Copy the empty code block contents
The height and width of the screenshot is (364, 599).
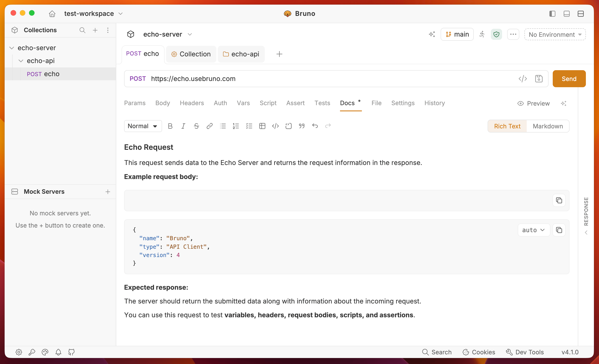(559, 200)
